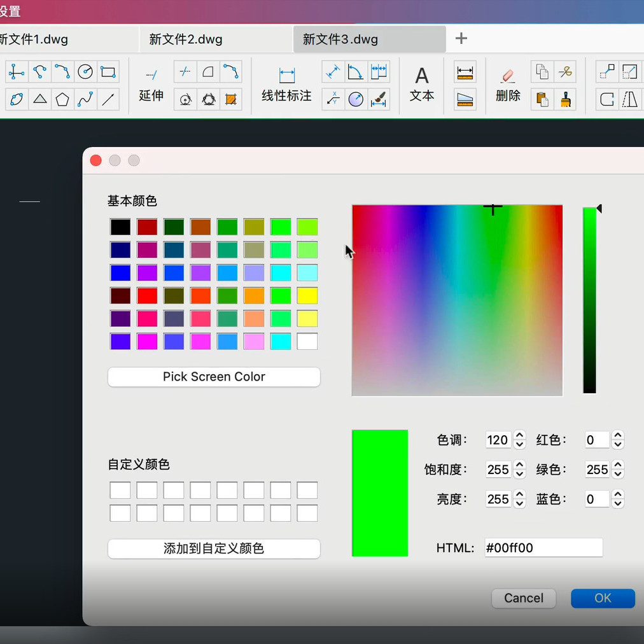Decrease the 色调 hue value
Viewport: 644px width, 644px height.
(x=519, y=444)
